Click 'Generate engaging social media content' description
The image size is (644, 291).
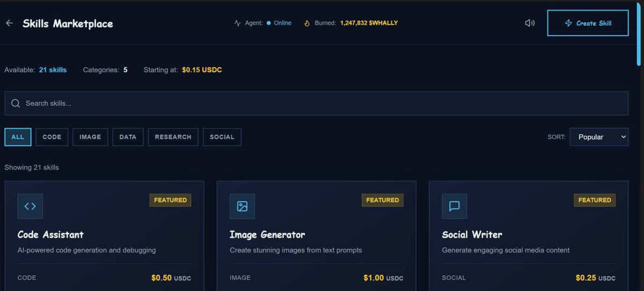506,250
